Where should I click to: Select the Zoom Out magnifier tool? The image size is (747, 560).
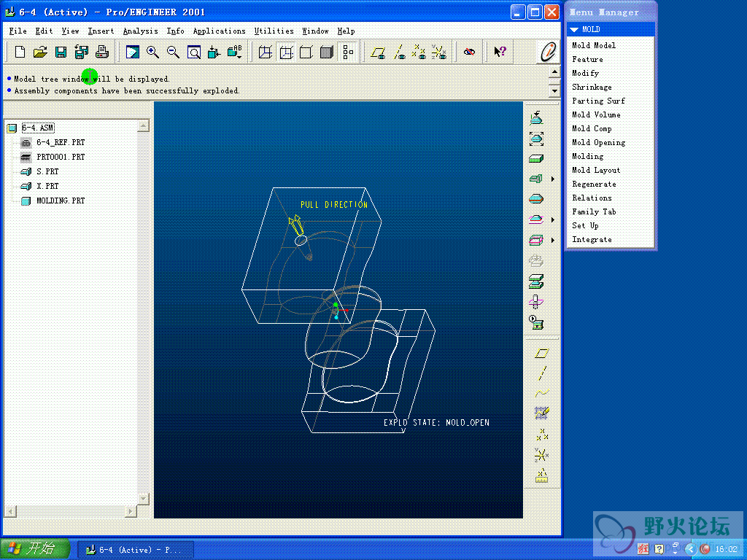point(174,52)
